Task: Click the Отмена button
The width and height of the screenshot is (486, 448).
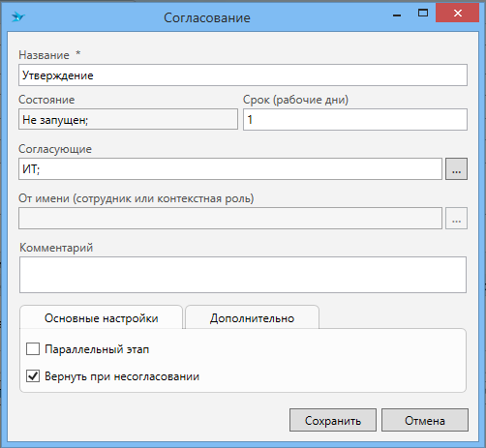Action: click(425, 420)
